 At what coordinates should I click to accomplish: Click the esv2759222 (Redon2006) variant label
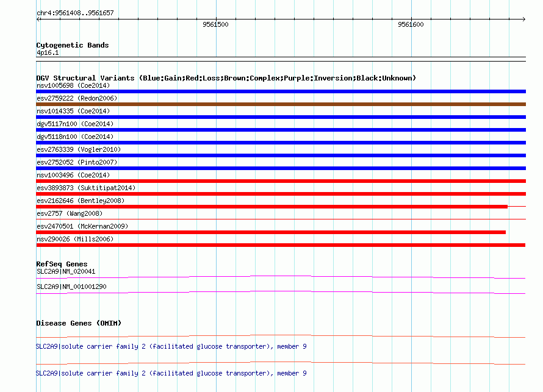[x=77, y=98]
